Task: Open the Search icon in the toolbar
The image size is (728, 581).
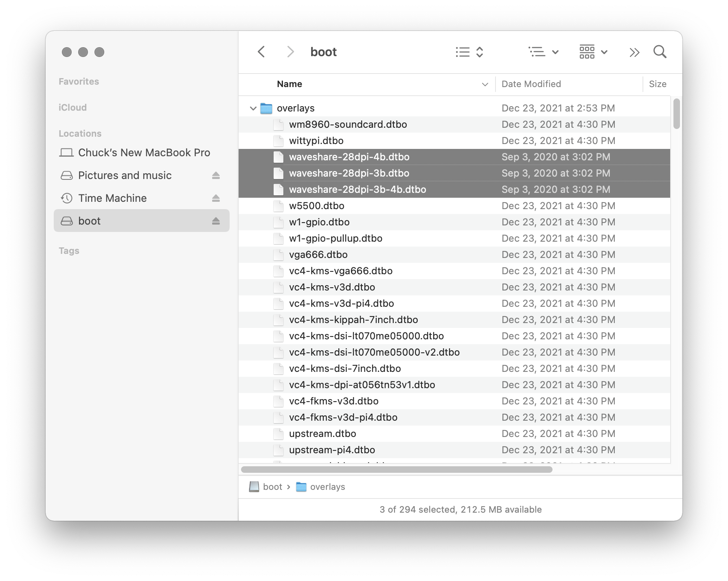Action: [x=660, y=52]
